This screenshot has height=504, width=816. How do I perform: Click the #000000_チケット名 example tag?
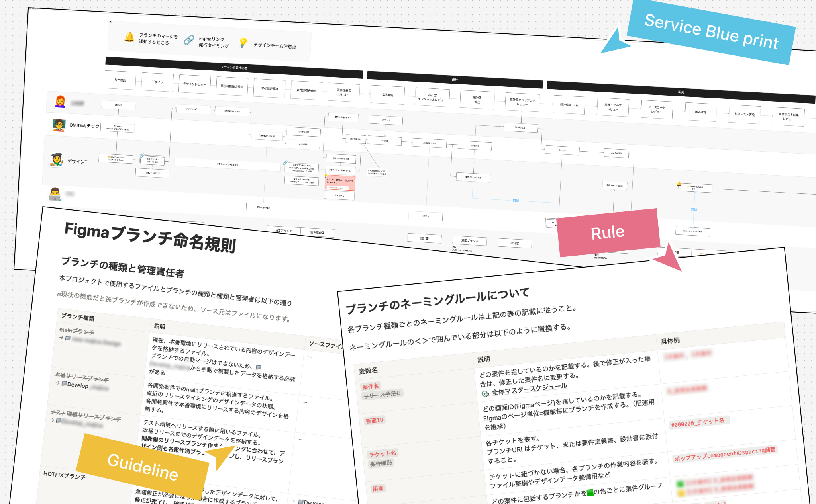click(698, 422)
